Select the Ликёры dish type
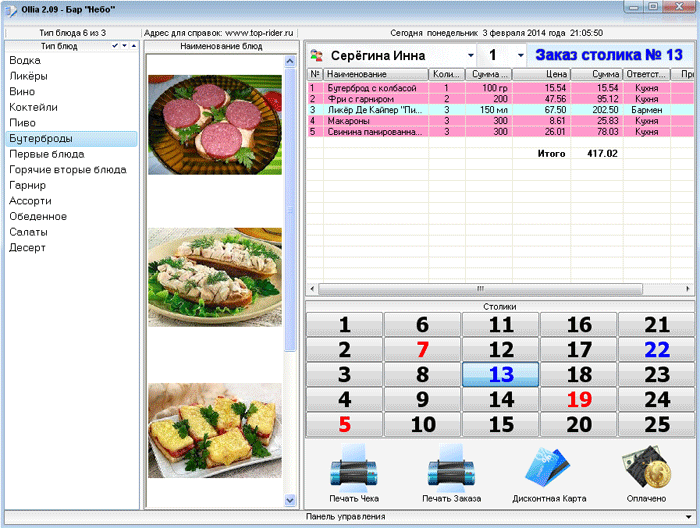The image size is (700, 528). click(71, 76)
